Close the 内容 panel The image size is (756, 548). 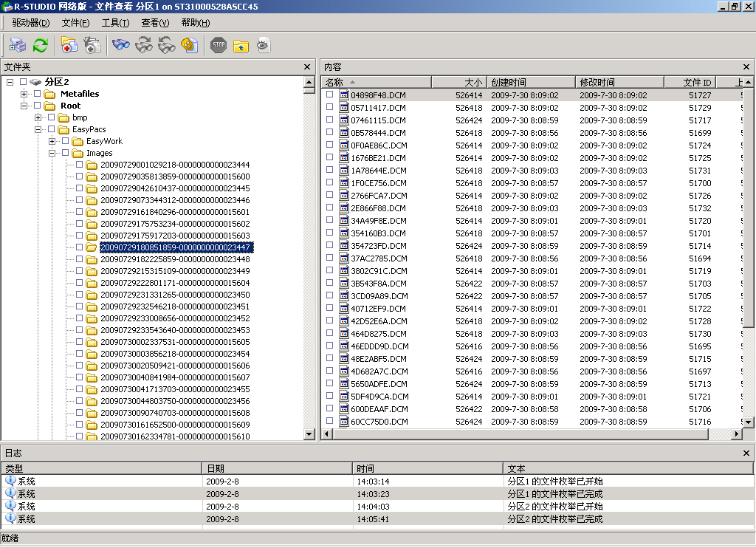point(746,67)
